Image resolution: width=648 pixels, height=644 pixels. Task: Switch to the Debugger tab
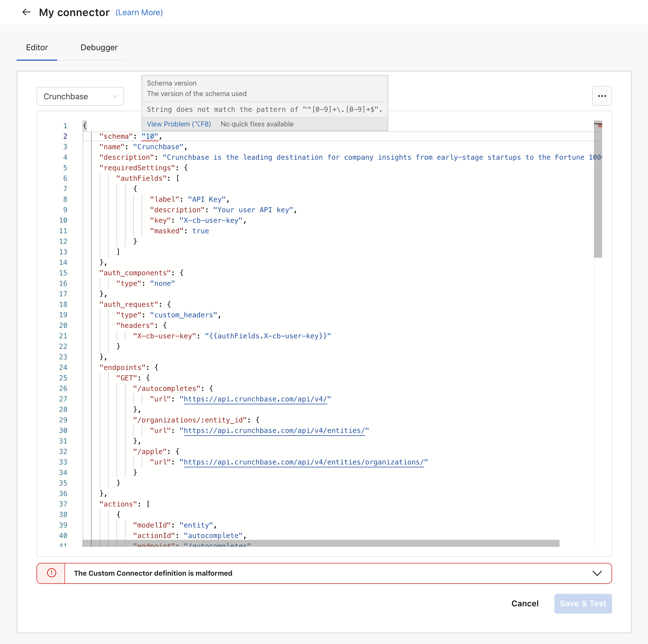[x=99, y=47]
